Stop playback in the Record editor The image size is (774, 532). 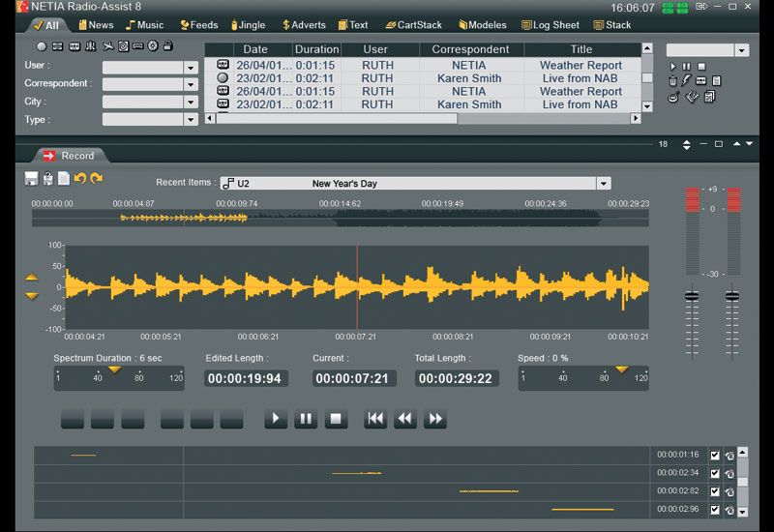pos(336,419)
